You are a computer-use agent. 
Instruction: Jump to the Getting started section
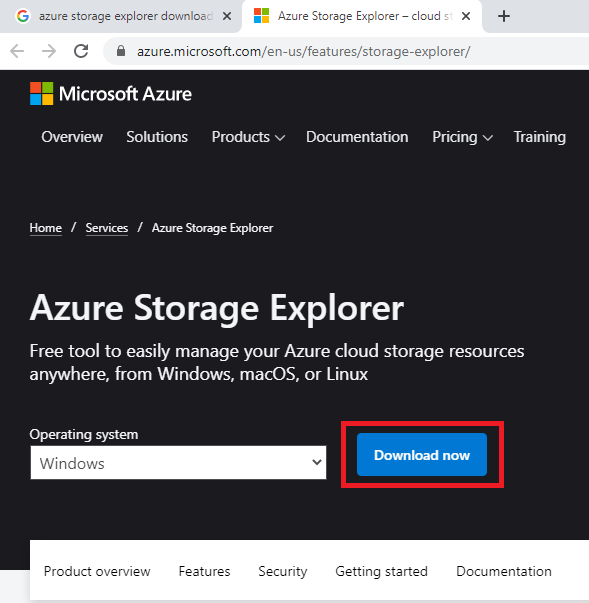pos(381,571)
